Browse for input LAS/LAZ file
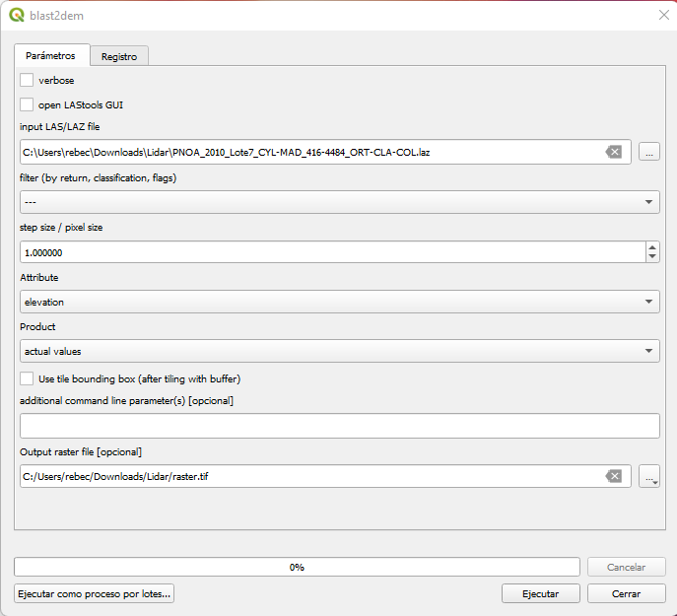The width and height of the screenshot is (677, 616). click(648, 152)
